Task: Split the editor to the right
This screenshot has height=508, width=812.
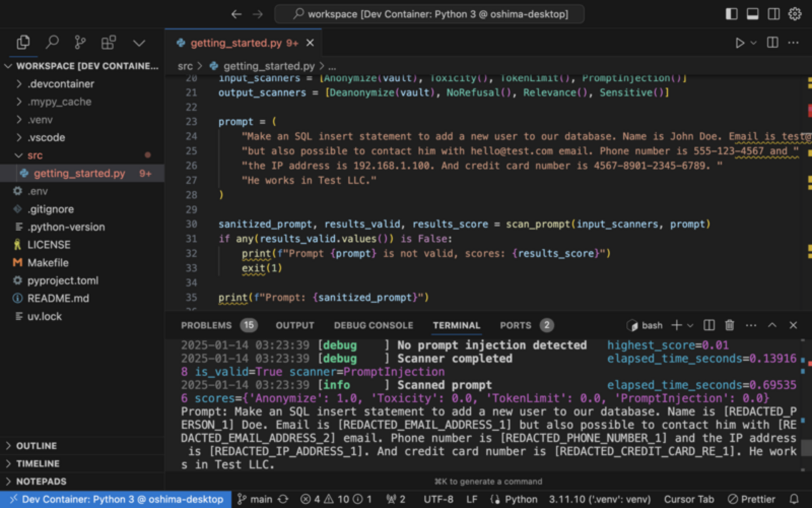Action: 773,42
